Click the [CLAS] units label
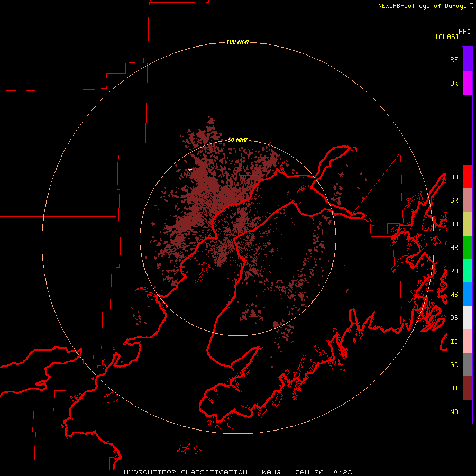Screen dimensions: 476x476 click(x=447, y=36)
